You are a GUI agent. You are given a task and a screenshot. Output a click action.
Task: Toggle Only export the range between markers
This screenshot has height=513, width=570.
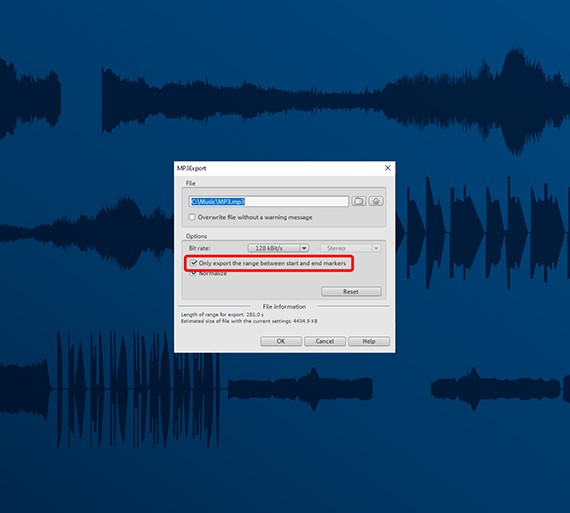point(194,263)
